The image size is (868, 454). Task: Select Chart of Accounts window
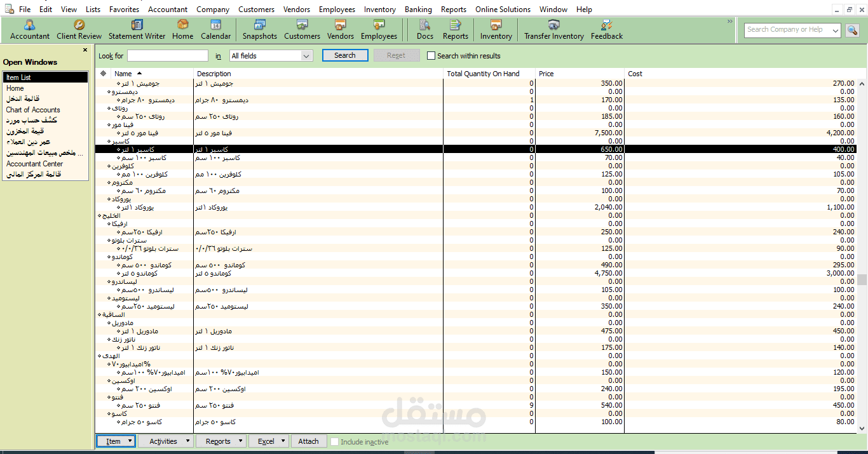coord(45,110)
